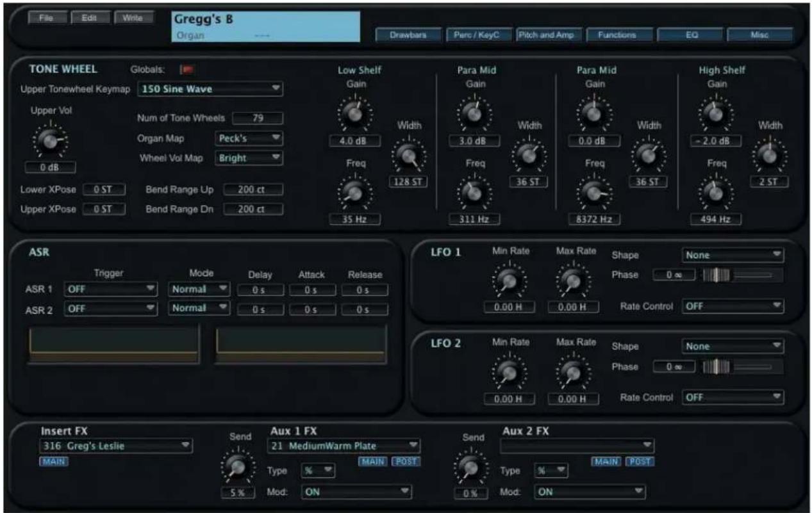
Task: Click the LFO 2 Phase slider
Action: (743, 366)
